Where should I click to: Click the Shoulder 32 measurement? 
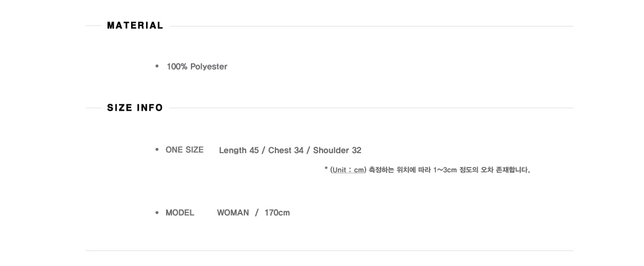[x=337, y=150]
